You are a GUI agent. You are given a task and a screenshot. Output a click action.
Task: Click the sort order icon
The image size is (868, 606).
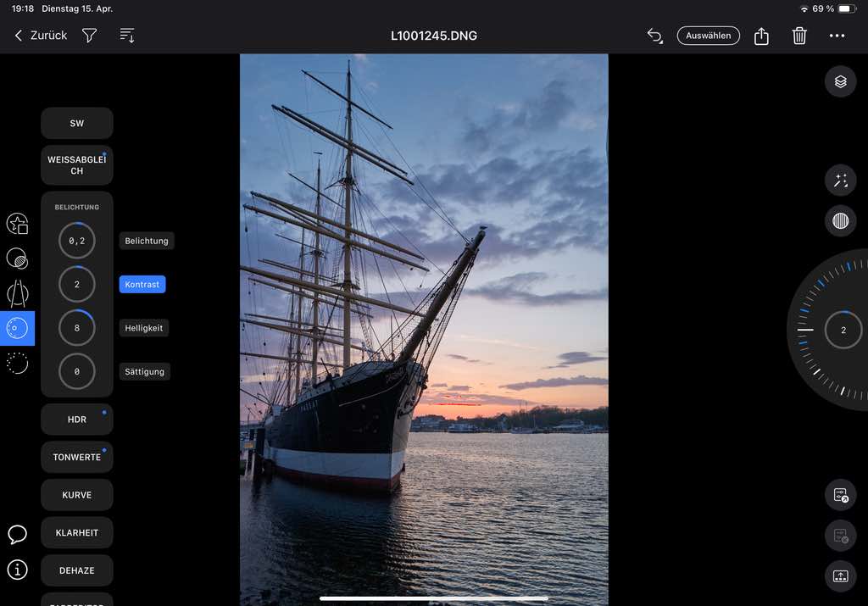(x=127, y=36)
